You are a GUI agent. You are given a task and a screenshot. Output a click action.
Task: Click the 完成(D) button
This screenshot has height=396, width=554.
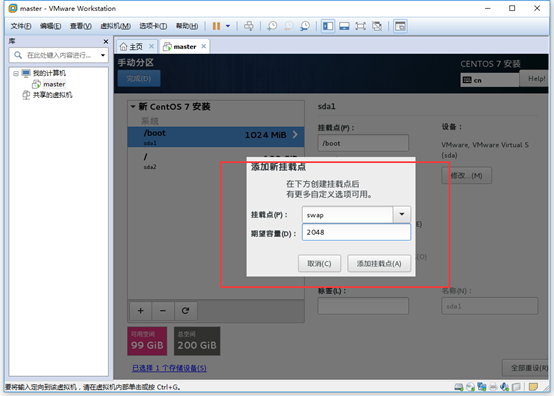click(139, 78)
